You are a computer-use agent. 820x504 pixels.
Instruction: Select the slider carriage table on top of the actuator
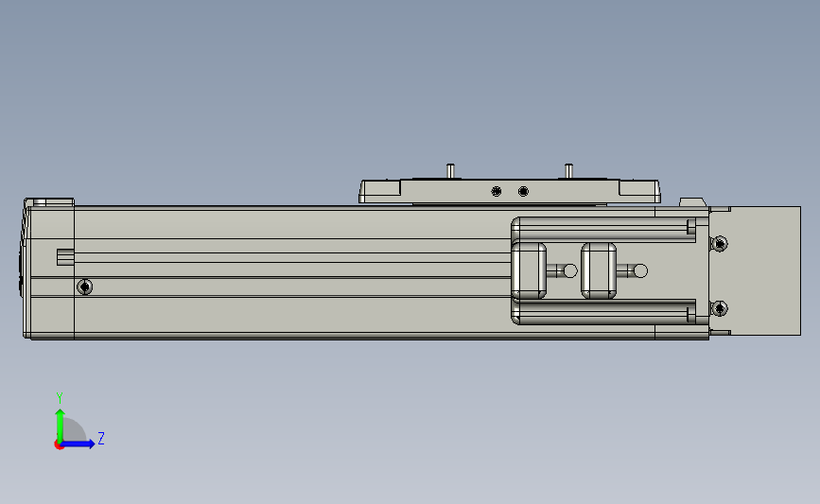tap(510, 191)
